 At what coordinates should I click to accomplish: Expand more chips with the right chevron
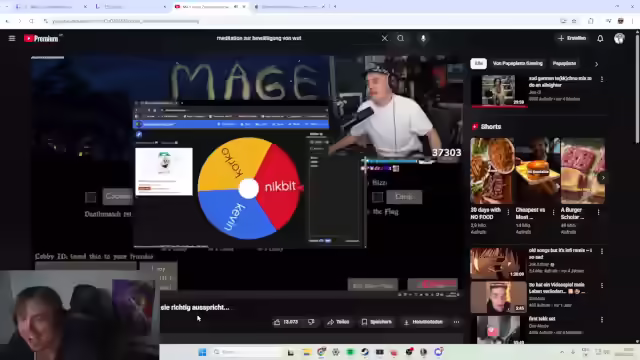596,64
